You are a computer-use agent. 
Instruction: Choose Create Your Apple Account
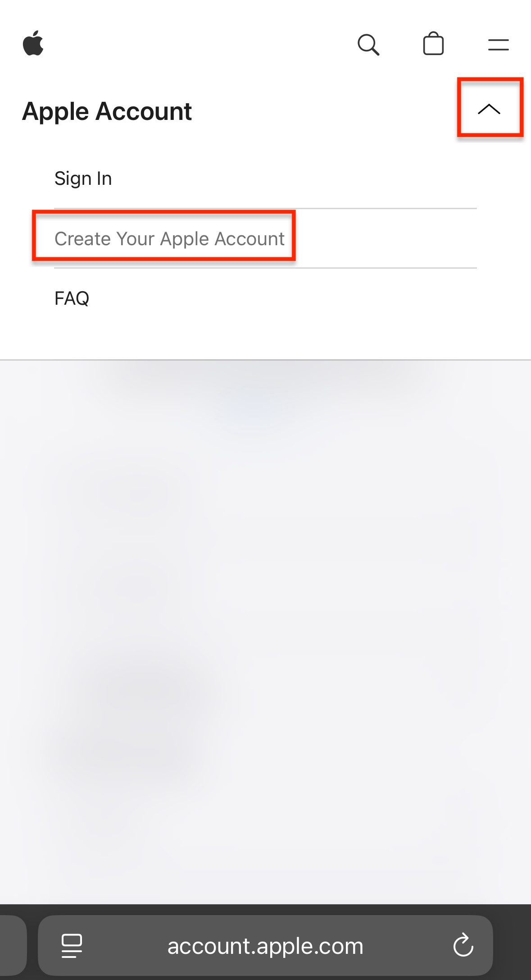pos(169,238)
